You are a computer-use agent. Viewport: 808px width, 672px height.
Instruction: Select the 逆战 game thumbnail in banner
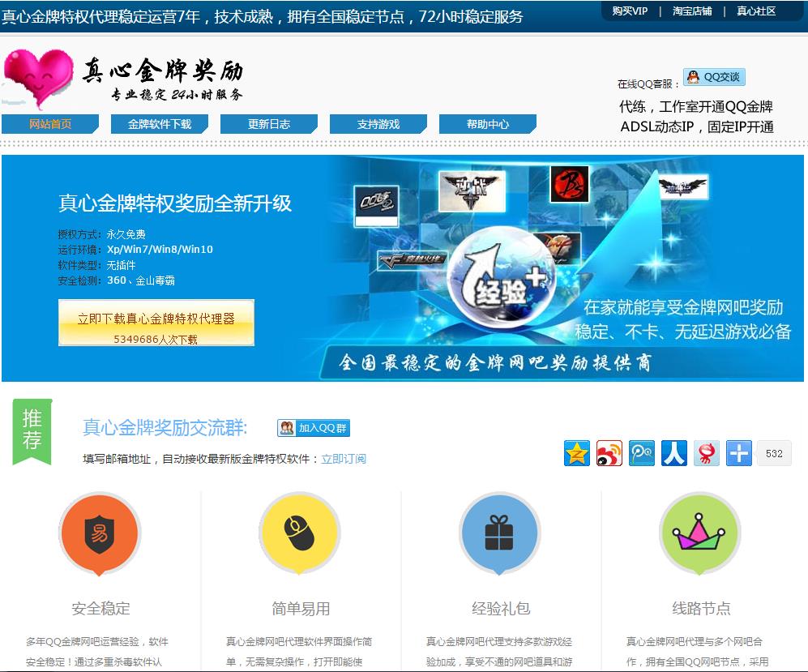(x=472, y=191)
